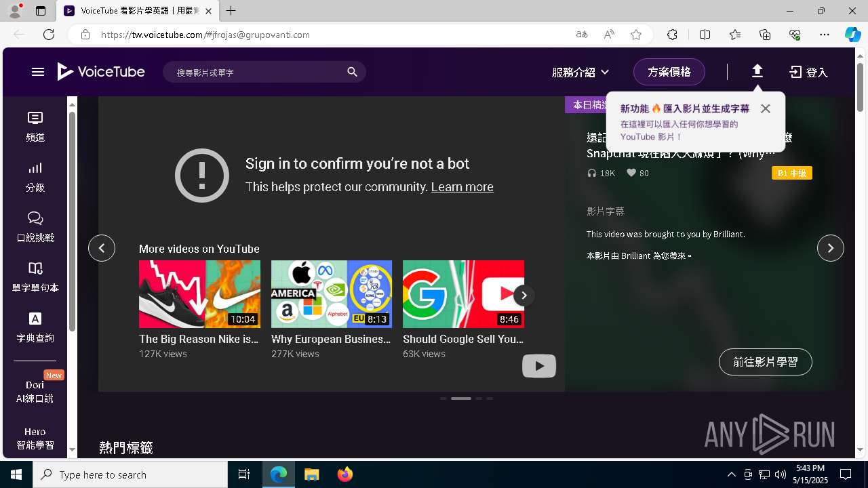Open the Windows Start menu
The image size is (868, 488).
(16, 474)
